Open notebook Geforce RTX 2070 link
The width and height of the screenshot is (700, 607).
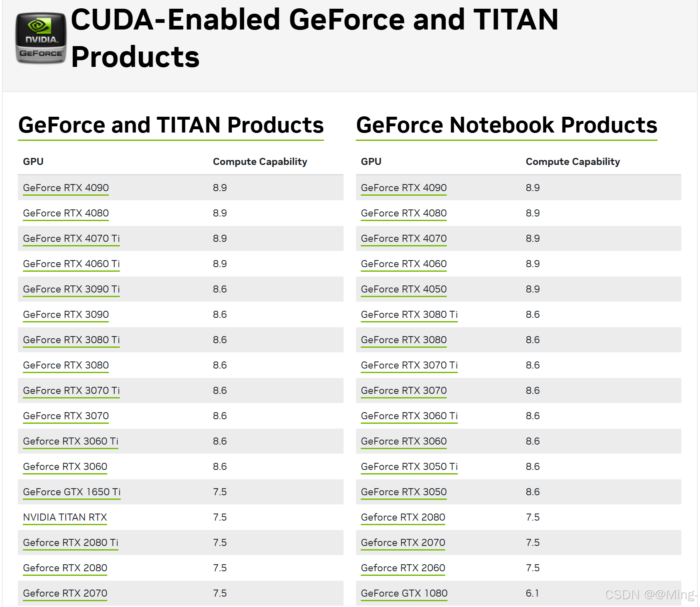pos(403,543)
